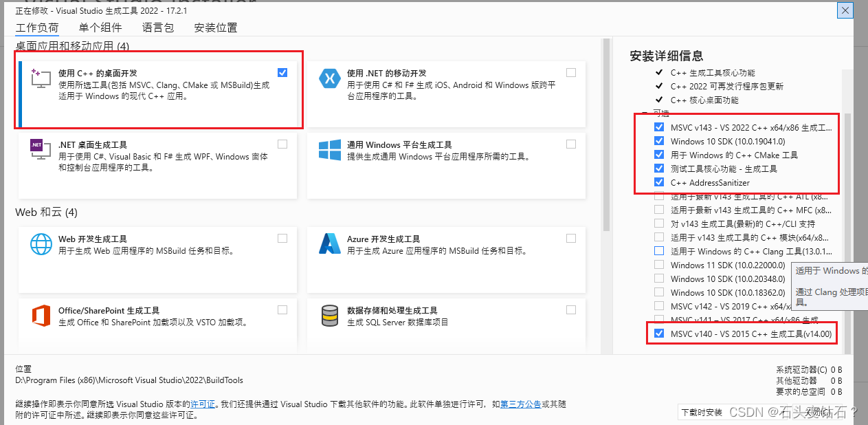Check Windows 11 SDK (10.0.22000.0)
This screenshot has width=868, height=425.
tap(659, 265)
